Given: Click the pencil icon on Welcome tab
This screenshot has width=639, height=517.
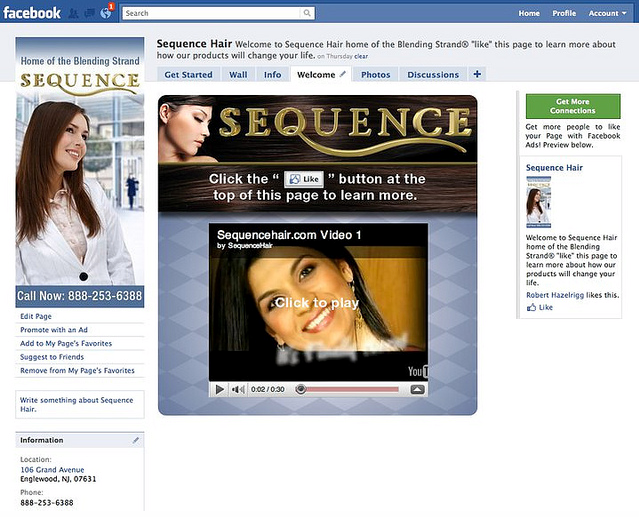Looking at the screenshot, I should pyautogui.click(x=343, y=74).
